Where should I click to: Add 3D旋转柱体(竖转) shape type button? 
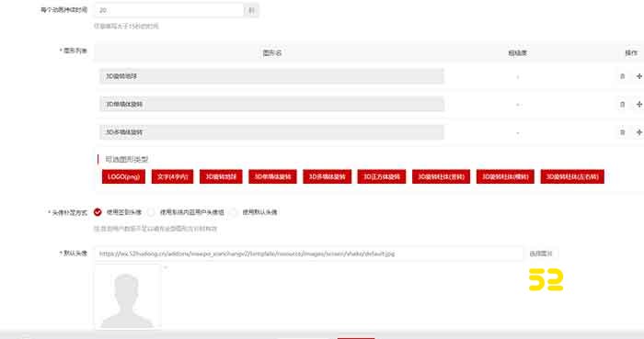[x=441, y=176]
